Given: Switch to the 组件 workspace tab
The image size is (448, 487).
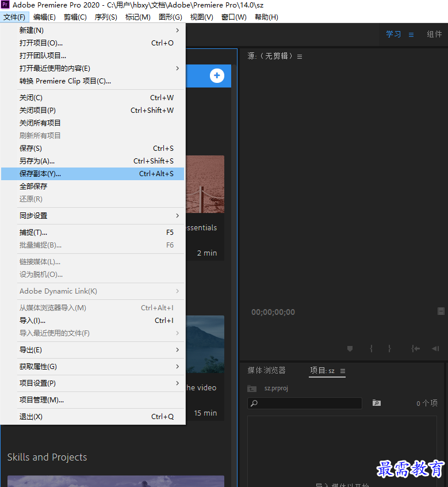Looking at the screenshot, I should click(434, 34).
